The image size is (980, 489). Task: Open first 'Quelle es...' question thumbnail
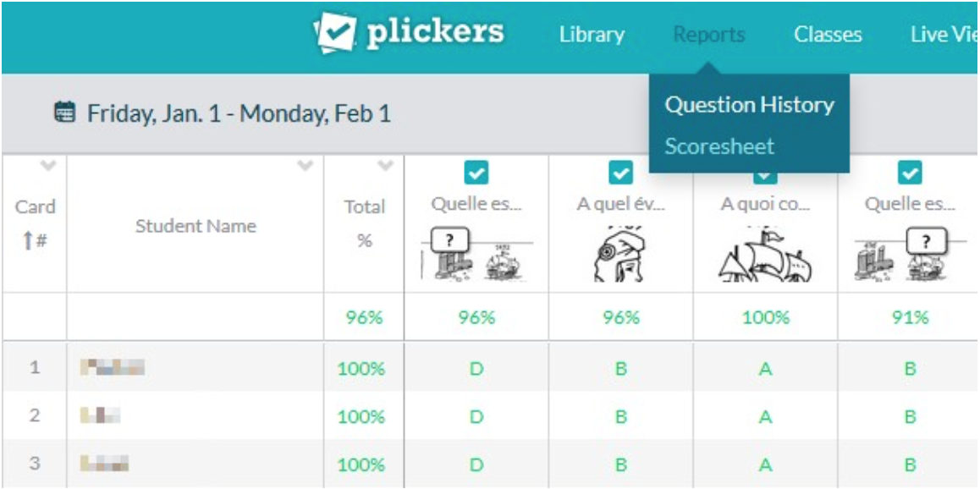tap(476, 257)
